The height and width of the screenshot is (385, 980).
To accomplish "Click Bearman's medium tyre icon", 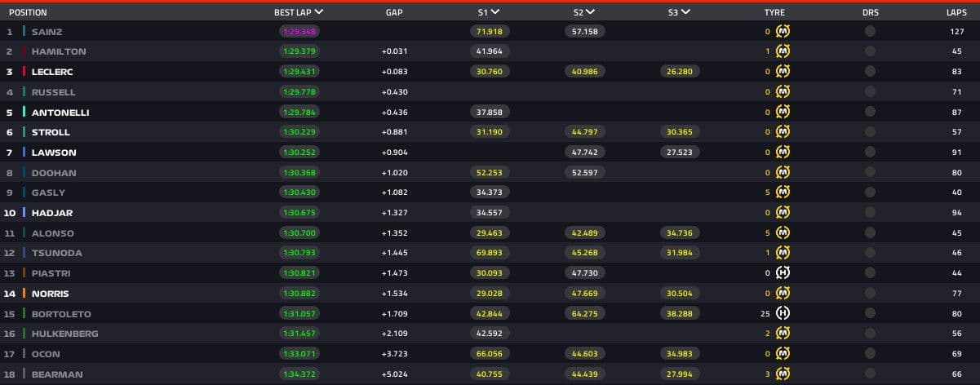I will 783,374.
